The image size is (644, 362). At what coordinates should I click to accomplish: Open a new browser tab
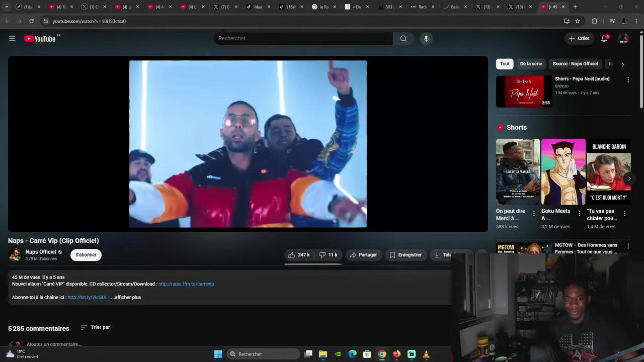(x=575, y=7)
